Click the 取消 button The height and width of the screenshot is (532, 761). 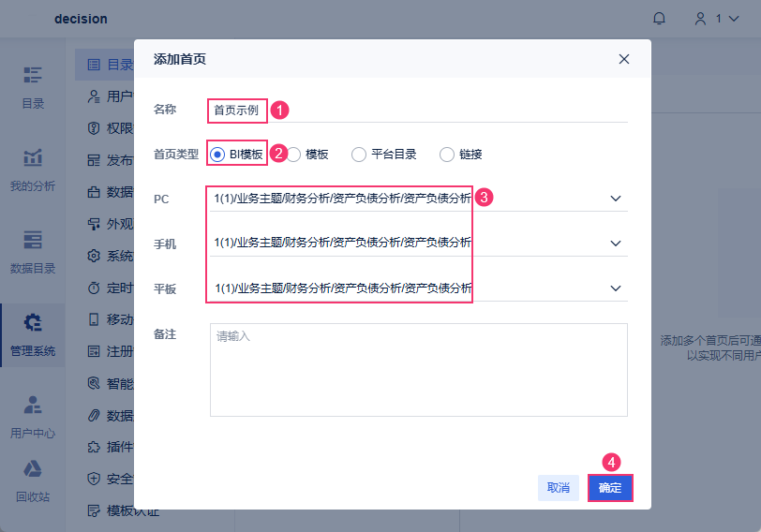coord(559,488)
